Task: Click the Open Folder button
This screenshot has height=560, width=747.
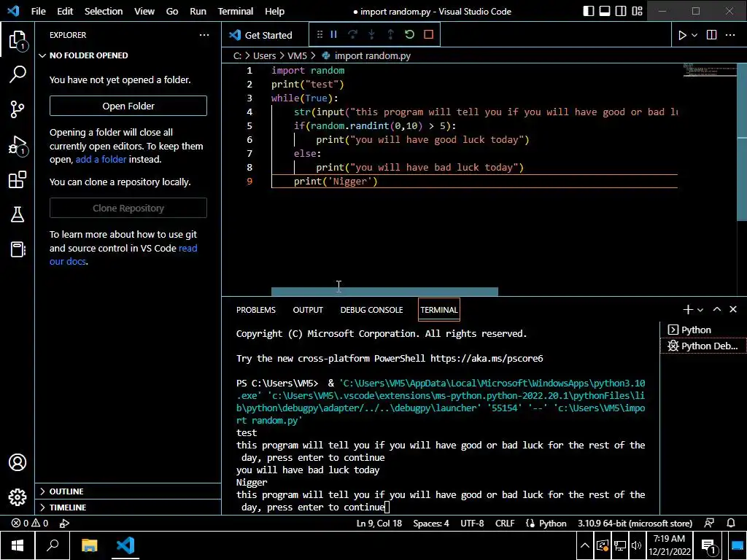Action: (128, 106)
